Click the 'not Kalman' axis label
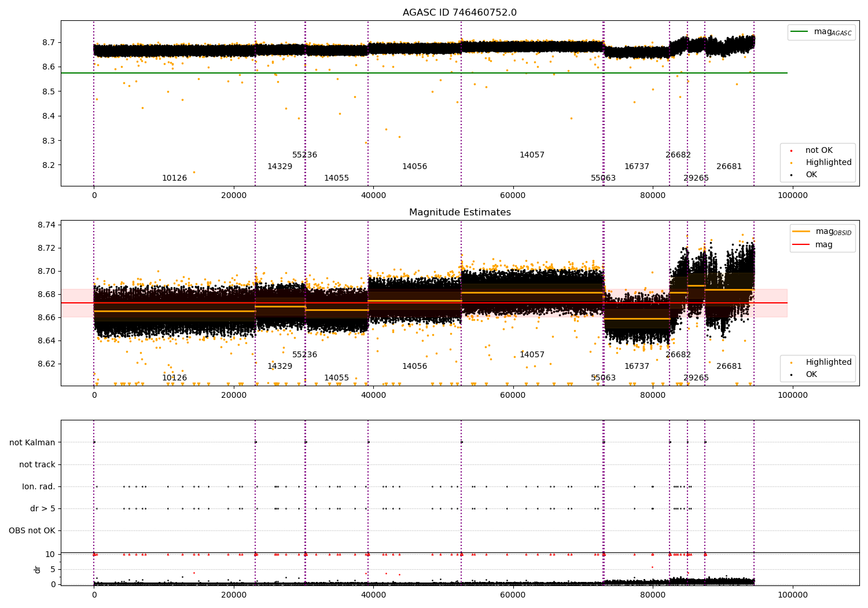Screen dimensions: 868x608 pyautogui.click(x=32, y=443)
